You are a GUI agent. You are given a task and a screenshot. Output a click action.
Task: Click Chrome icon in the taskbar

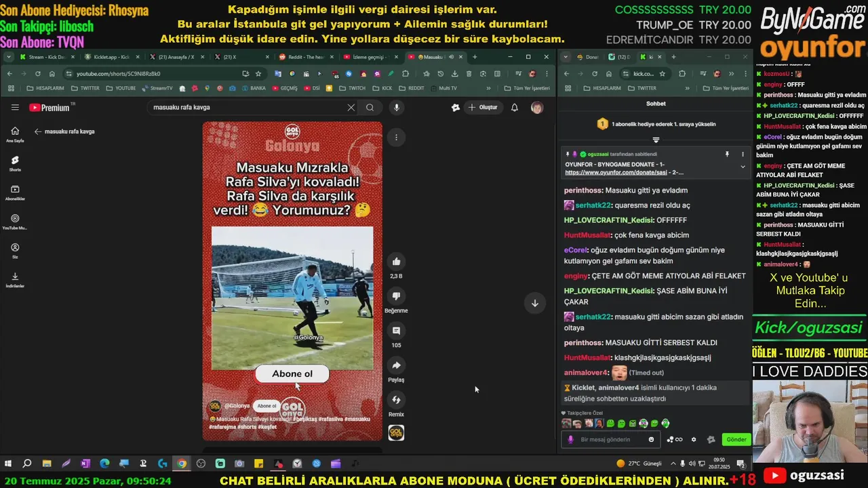(182, 464)
